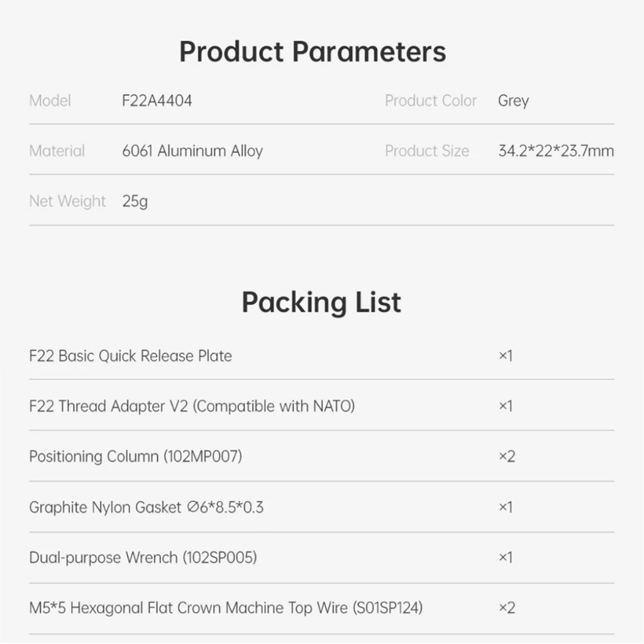Click the Net Weight label

pyautogui.click(x=67, y=201)
